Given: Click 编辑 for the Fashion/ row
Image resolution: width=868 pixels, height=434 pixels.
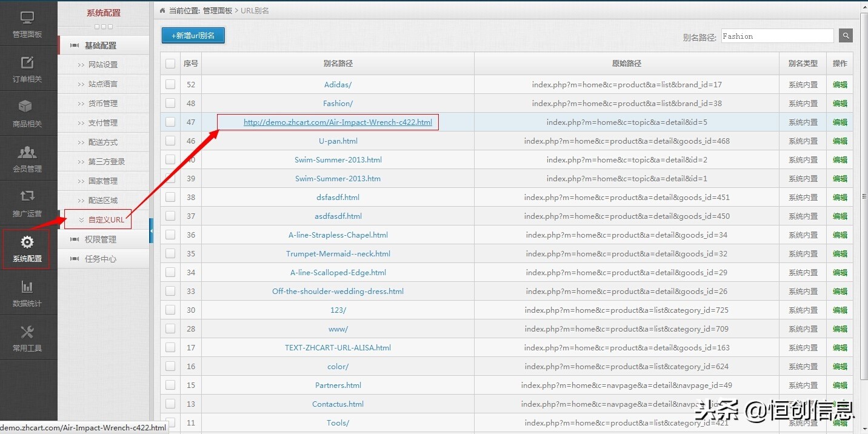Looking at the screenshot, I should [x=840, y=104].
